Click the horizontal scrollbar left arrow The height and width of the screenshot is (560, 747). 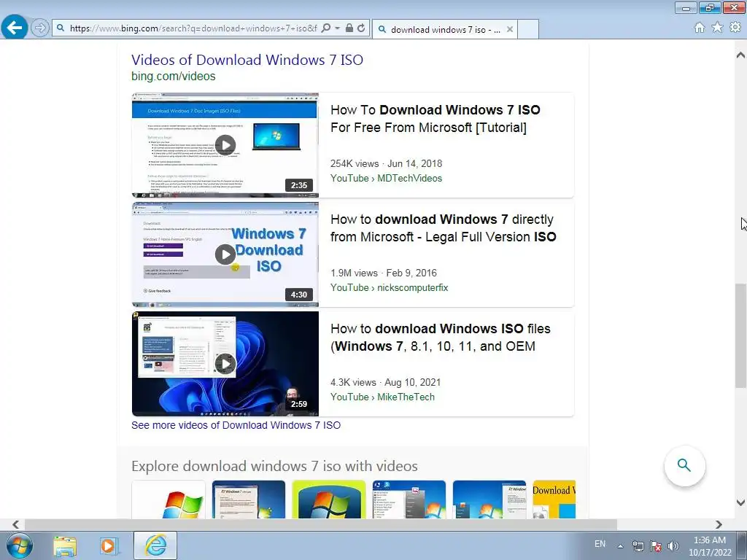coord(16,524)
